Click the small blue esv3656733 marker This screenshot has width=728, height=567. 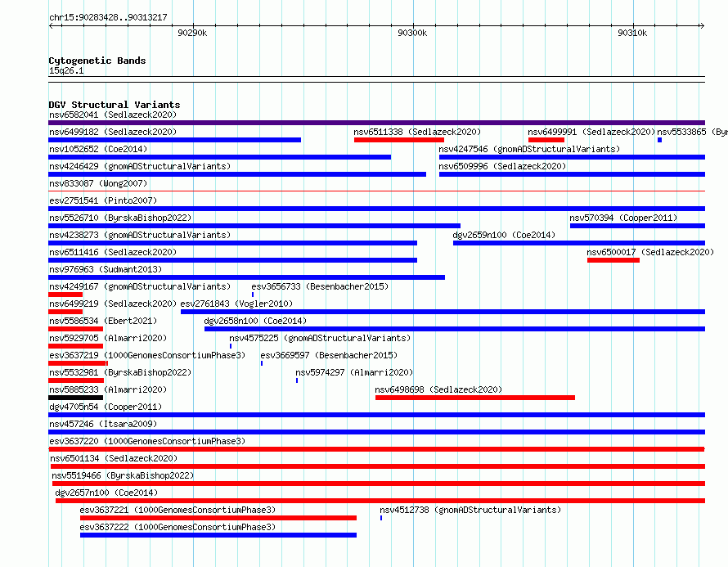pyautogui.click(x=253, y=295)
